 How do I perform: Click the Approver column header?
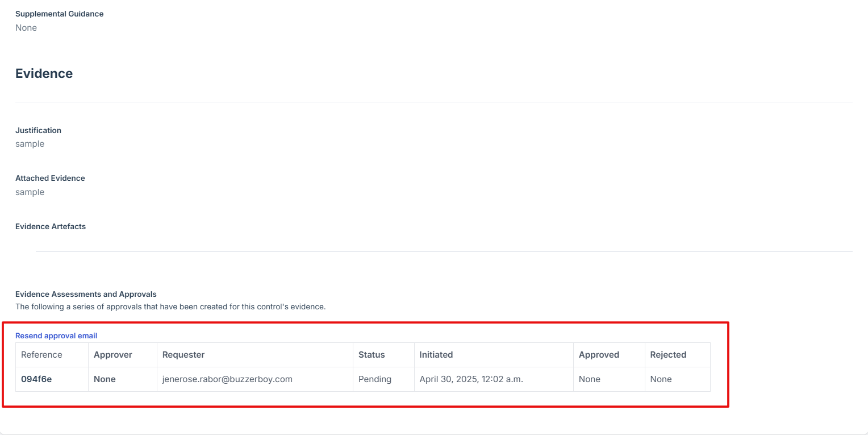click(112, 355)
